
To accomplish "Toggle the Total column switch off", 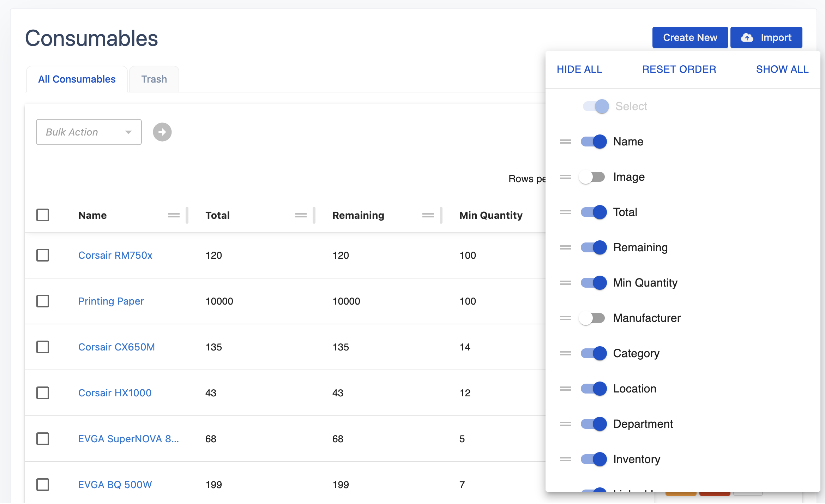I will click(x=594, y=212).
